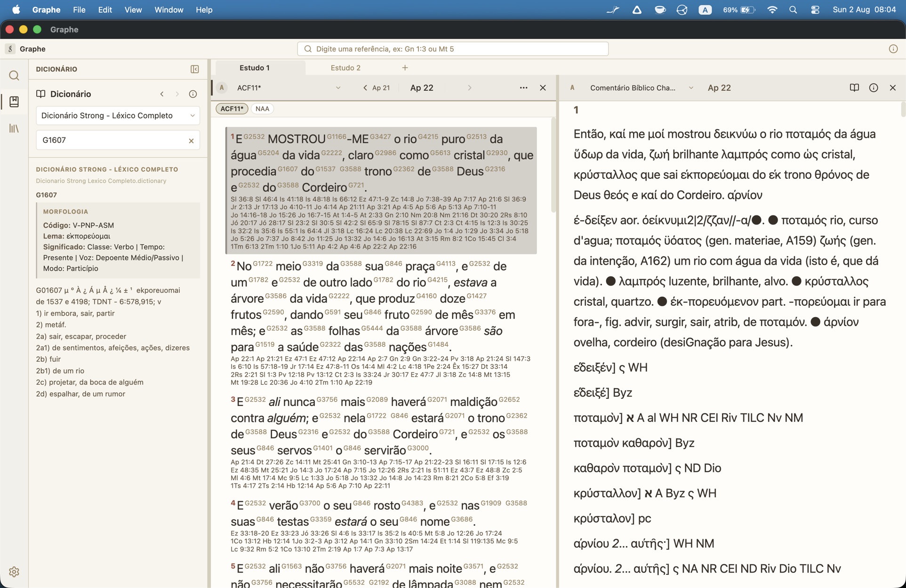Click definition '1) ir embora, sair, partir'
The width and height of the screenshot is (906, 588).
75,313
